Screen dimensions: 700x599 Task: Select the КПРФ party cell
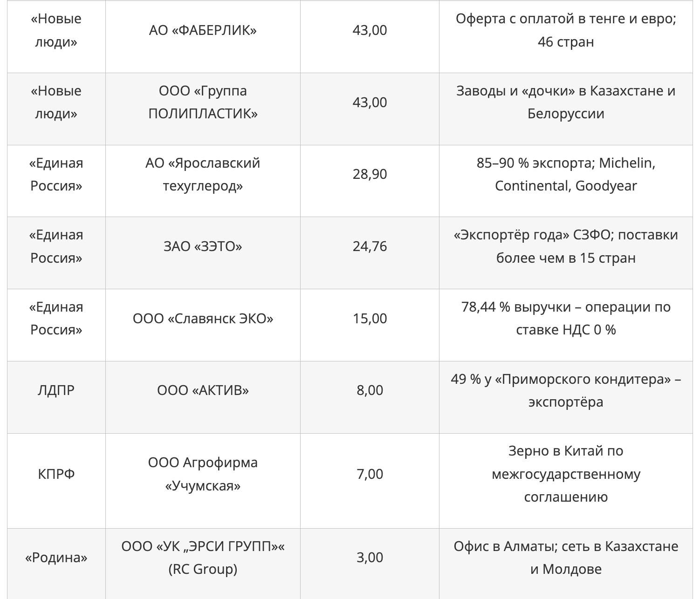click(x=56, y=474)
